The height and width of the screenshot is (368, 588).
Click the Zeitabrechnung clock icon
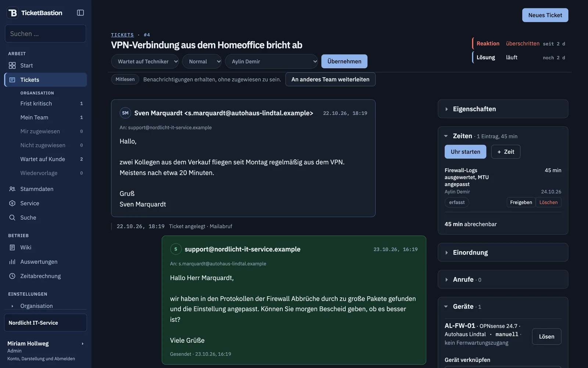[x=12, y=276]
